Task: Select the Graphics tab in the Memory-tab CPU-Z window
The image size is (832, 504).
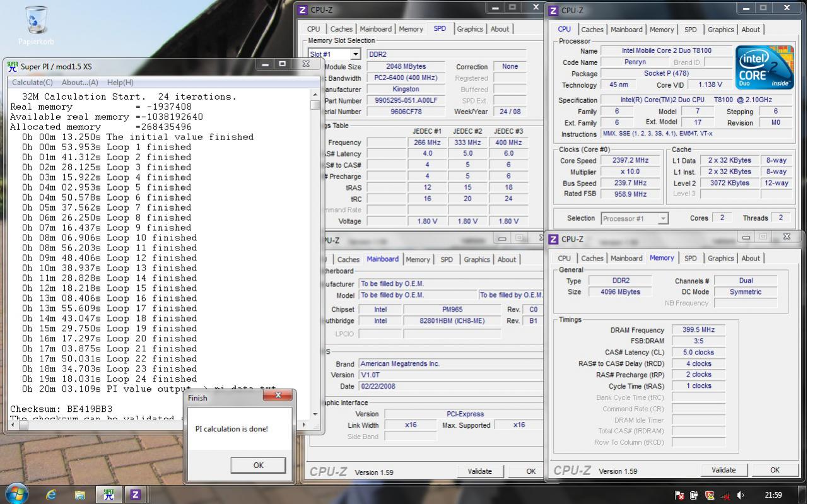Action: tap(721, 258)
